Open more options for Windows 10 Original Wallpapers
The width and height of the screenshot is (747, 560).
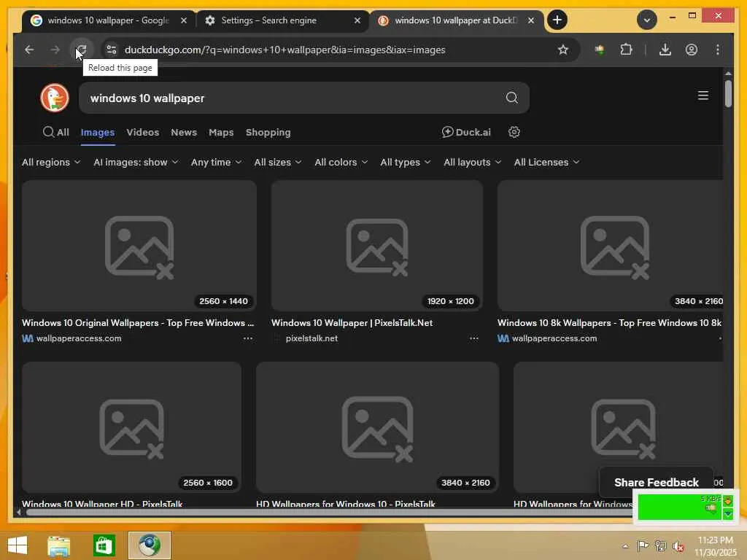click(x=248, y=338)
